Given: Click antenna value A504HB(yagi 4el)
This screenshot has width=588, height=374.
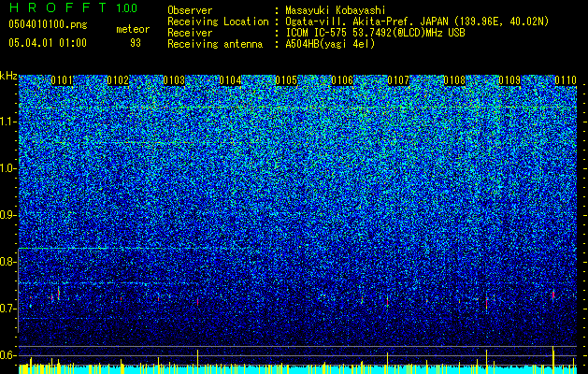Looking at the screenshot, I should 330,44.
